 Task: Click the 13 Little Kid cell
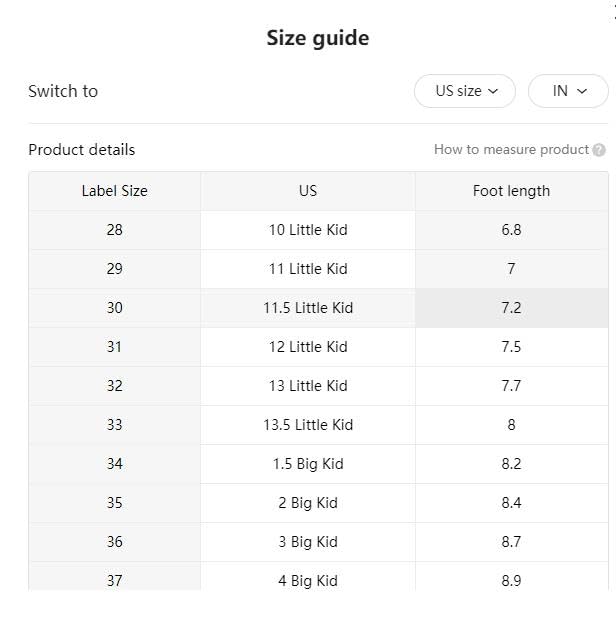click(308, 386)
